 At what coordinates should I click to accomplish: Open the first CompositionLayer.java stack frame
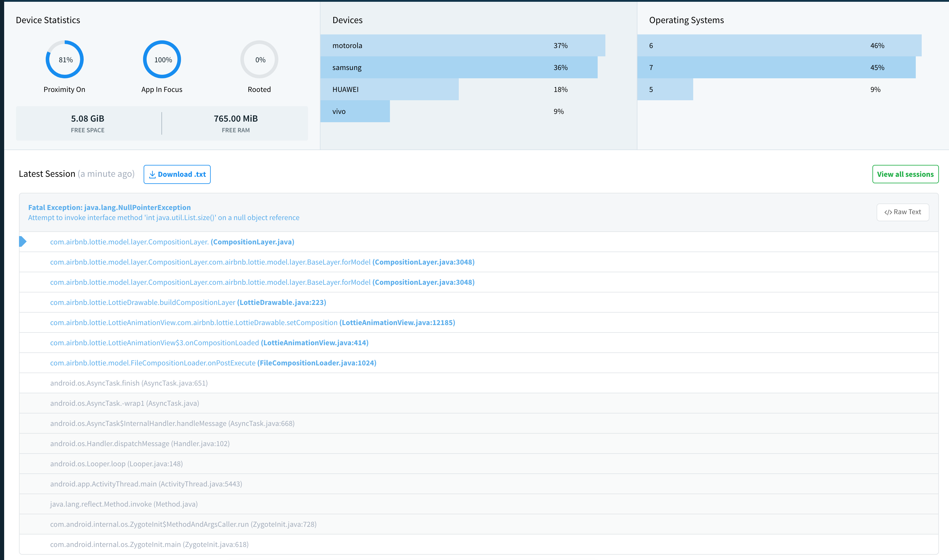(479, 242)
